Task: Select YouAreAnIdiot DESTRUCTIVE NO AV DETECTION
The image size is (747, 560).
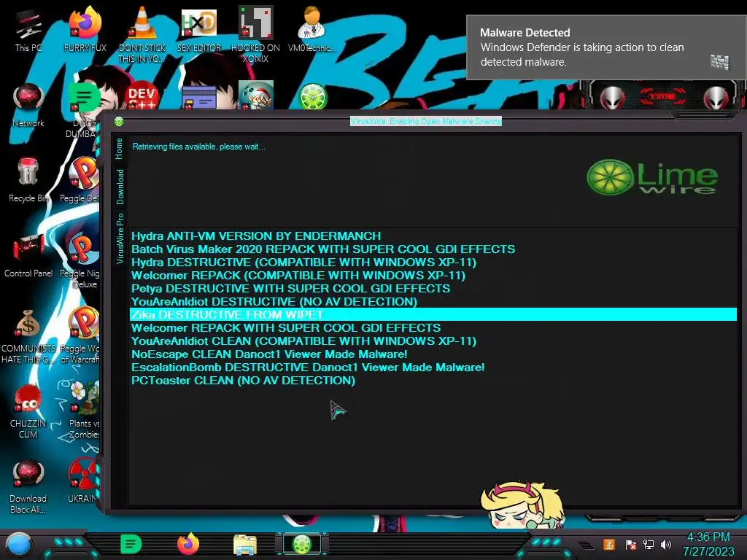Action: click(433, 301)
